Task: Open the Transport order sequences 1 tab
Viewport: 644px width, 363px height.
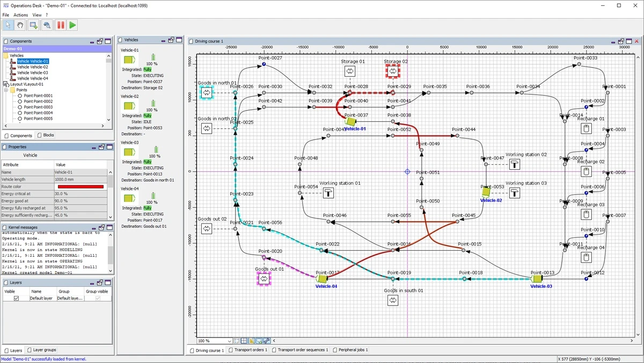Action: [299, 350]
